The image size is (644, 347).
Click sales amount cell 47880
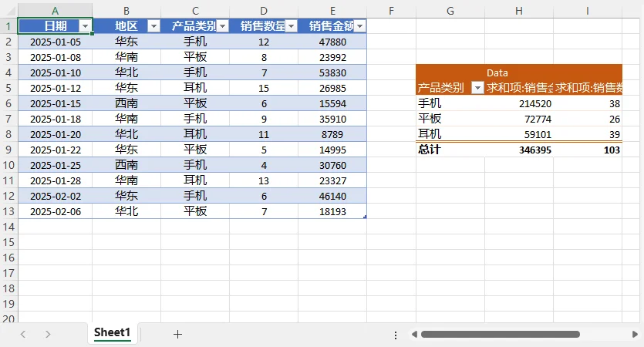pos(332,42)
